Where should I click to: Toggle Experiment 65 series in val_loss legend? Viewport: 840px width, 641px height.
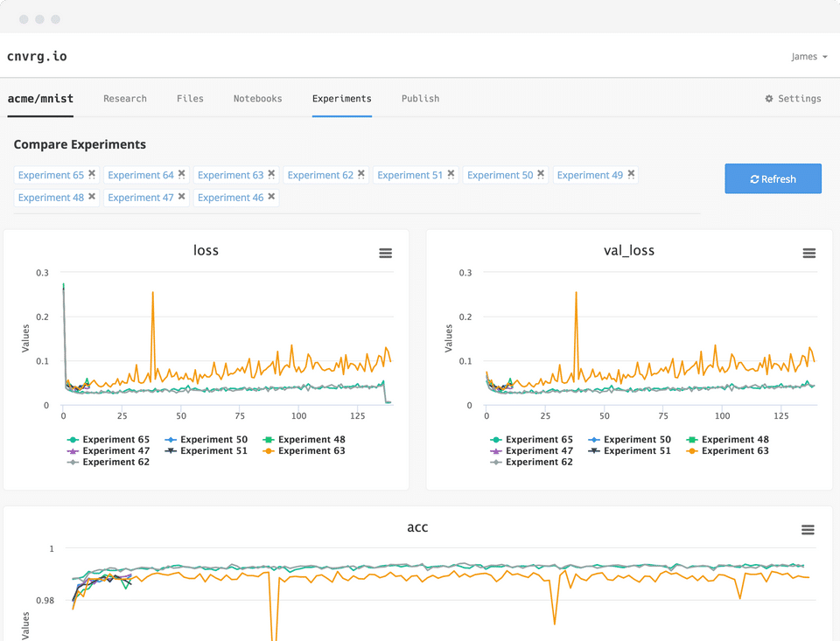(531, 440)
